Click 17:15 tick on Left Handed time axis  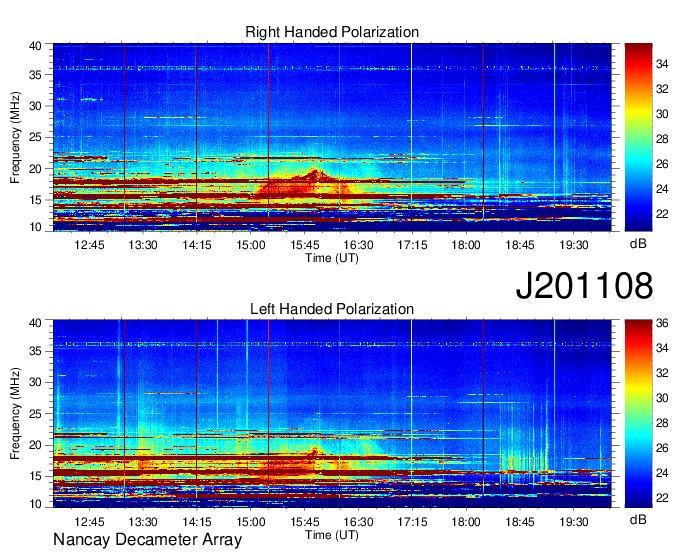tap(412, 522)
